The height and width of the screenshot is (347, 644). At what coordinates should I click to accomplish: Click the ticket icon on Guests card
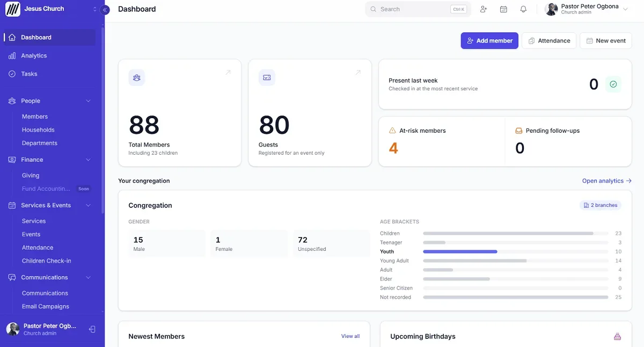point(267,78)
